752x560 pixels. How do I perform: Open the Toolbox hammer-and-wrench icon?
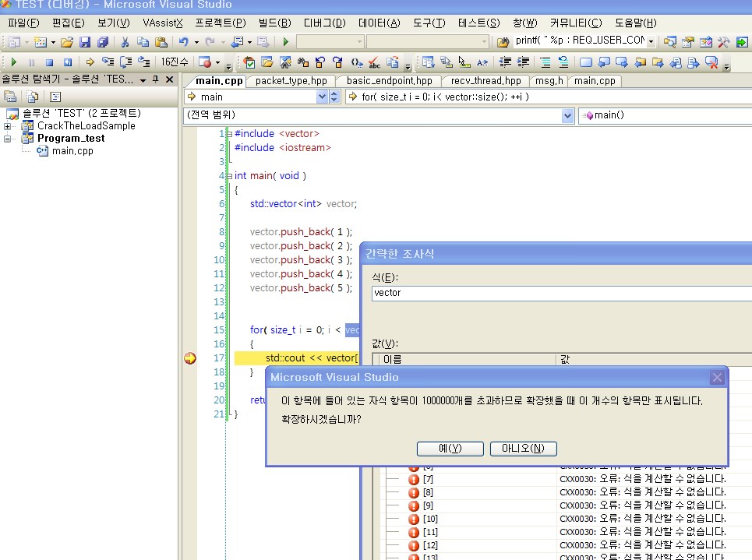point(724,42)
